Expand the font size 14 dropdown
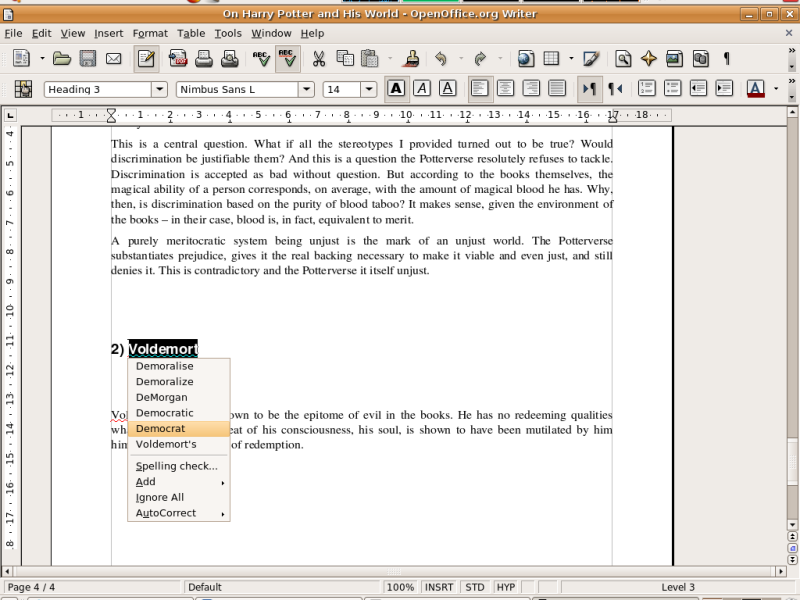Screen dimensions: 800x600 point(368,89)
